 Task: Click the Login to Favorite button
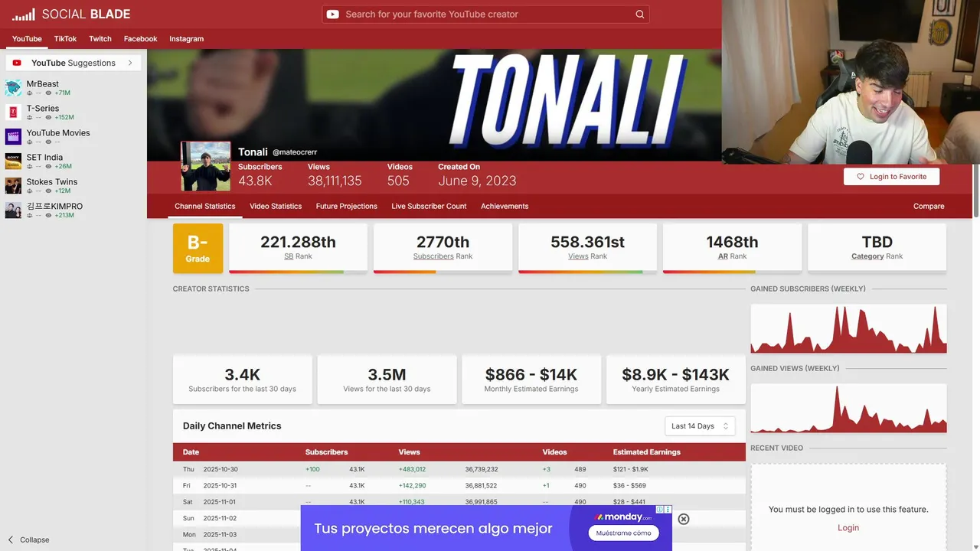891,177
